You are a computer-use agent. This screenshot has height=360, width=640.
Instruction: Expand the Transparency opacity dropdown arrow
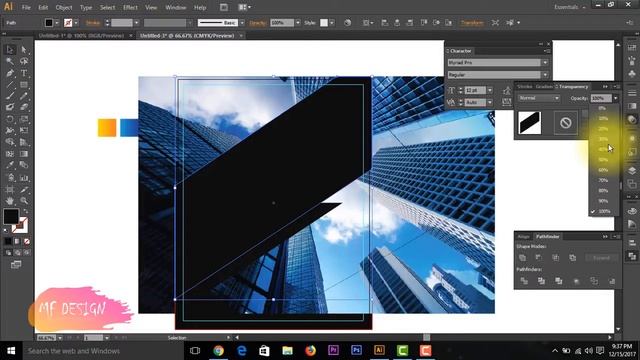point(616,98)
